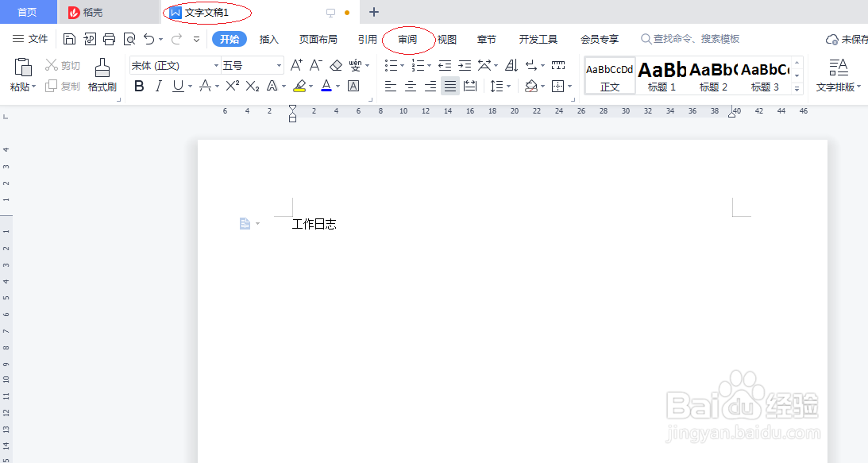Decrease font size with A- icon

tap(315, 65)
